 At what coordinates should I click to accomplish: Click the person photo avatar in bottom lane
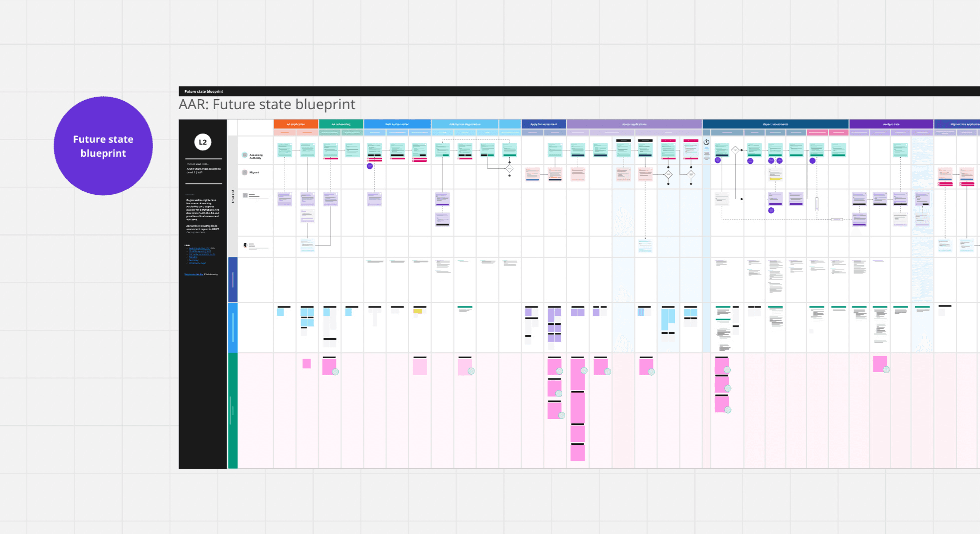point(245,245)
